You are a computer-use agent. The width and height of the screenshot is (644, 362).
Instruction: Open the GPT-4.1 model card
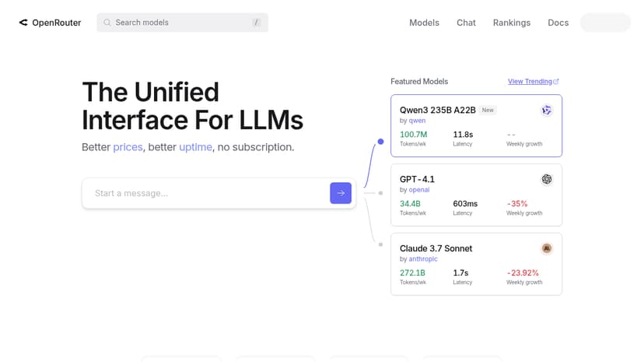[x=477, y=195]
